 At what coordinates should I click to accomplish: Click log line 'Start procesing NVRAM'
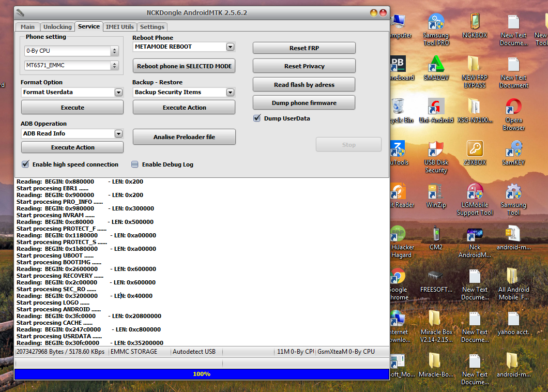(x=55, y=215)
